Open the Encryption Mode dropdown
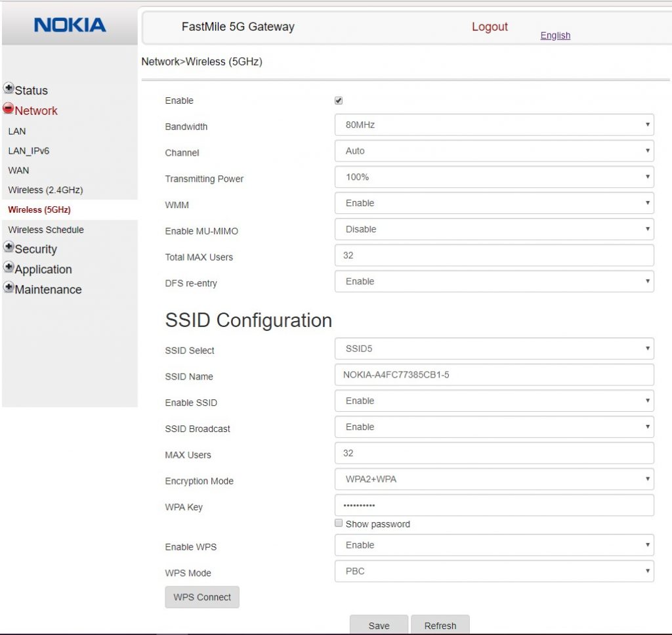 [494, 479]
